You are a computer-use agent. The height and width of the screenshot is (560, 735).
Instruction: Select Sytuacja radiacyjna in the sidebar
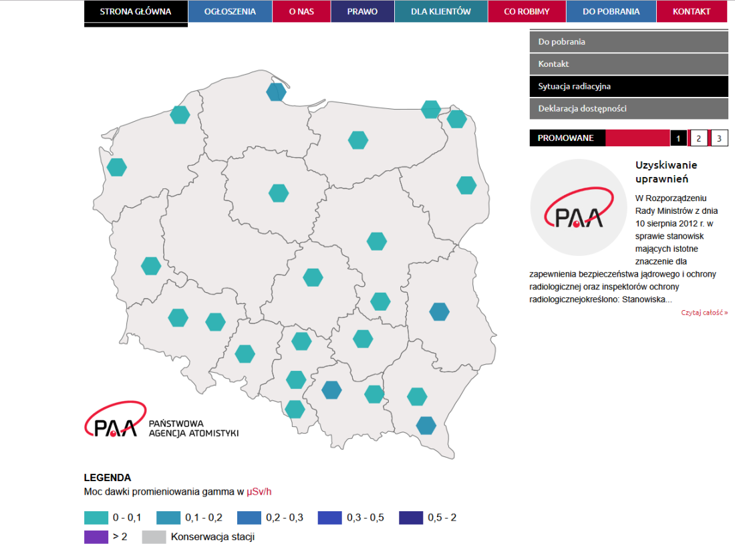(x=629, y=86)
